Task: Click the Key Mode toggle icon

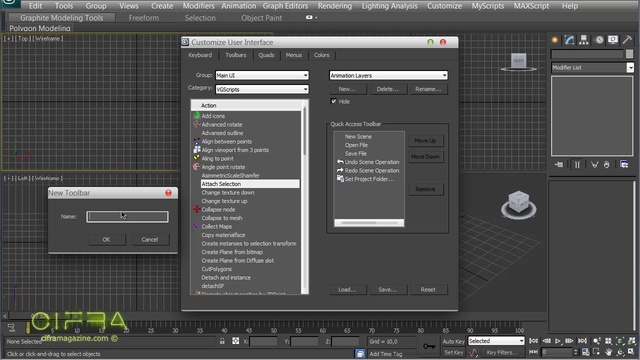Action: [533, 352]
